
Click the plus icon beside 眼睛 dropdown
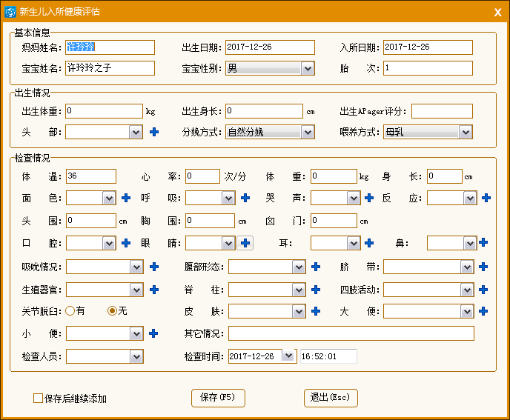coord(245,242)
